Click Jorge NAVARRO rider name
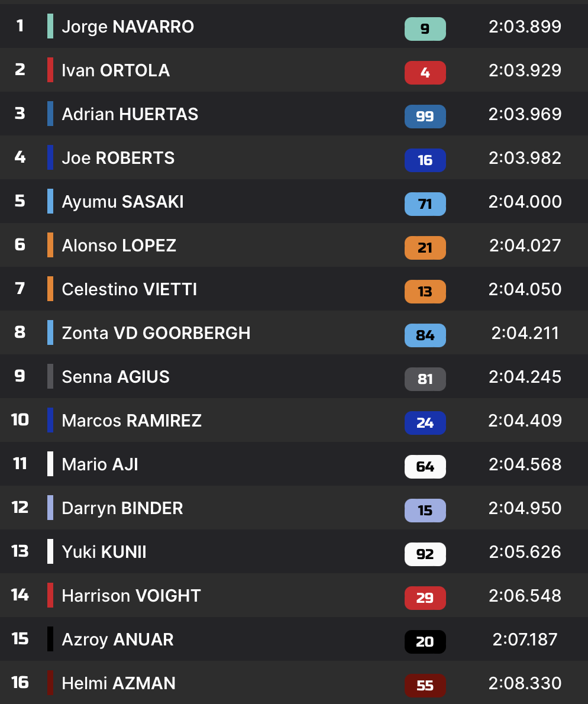The height and width of the screenshot is (704, 588). click(x=128, y=27)
